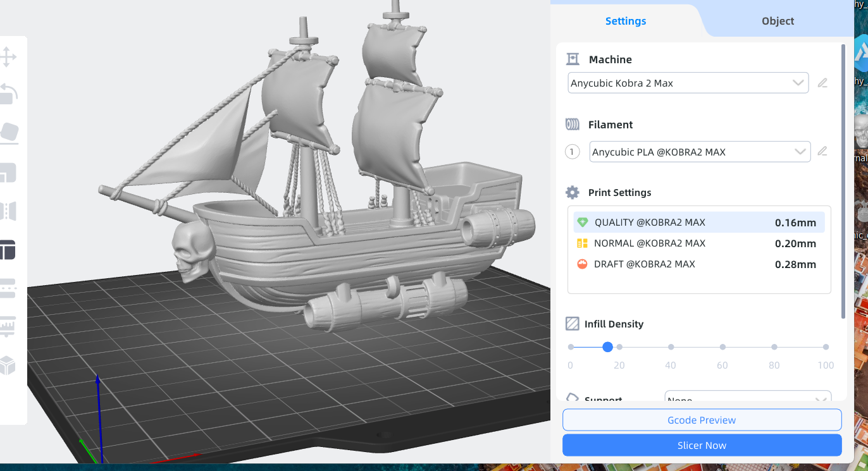Click the highlighted layout tool icon
The image size is (868, 471).
pyautogui.click(x=8, y=250)
